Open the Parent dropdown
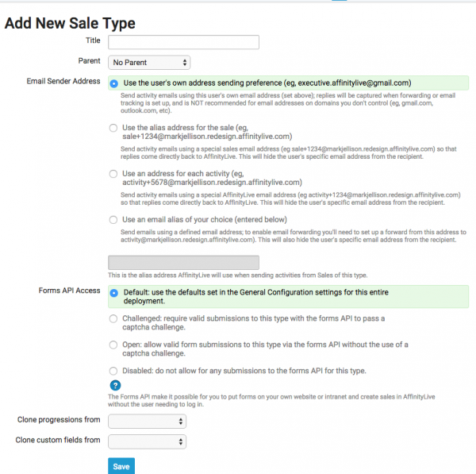Image resolution: width=476 pixels, height=474 pixels. [x=148, y=62]
